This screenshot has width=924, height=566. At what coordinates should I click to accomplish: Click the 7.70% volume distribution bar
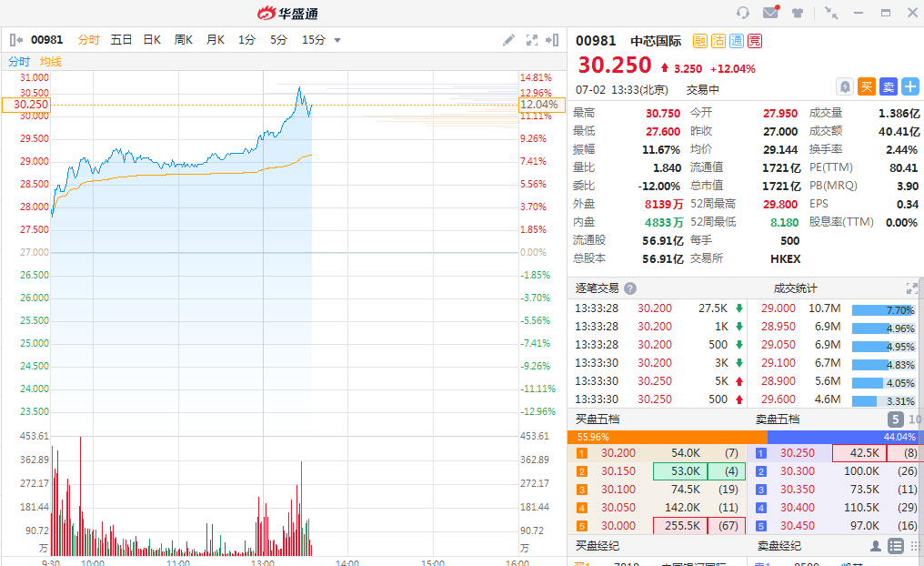click(x=884, y=309)
